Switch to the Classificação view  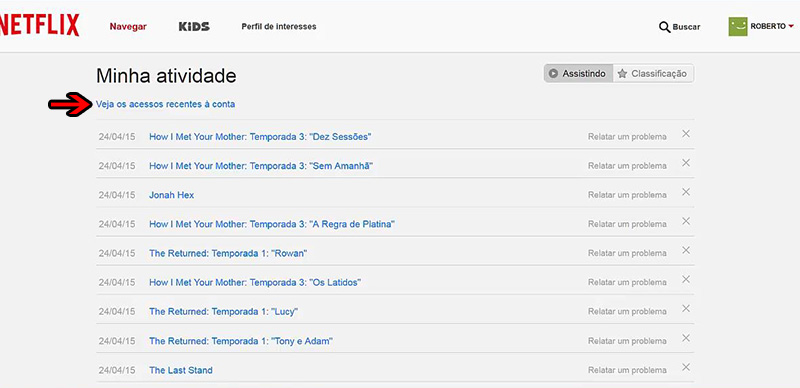pyautogui.click(x=653, y=74)
